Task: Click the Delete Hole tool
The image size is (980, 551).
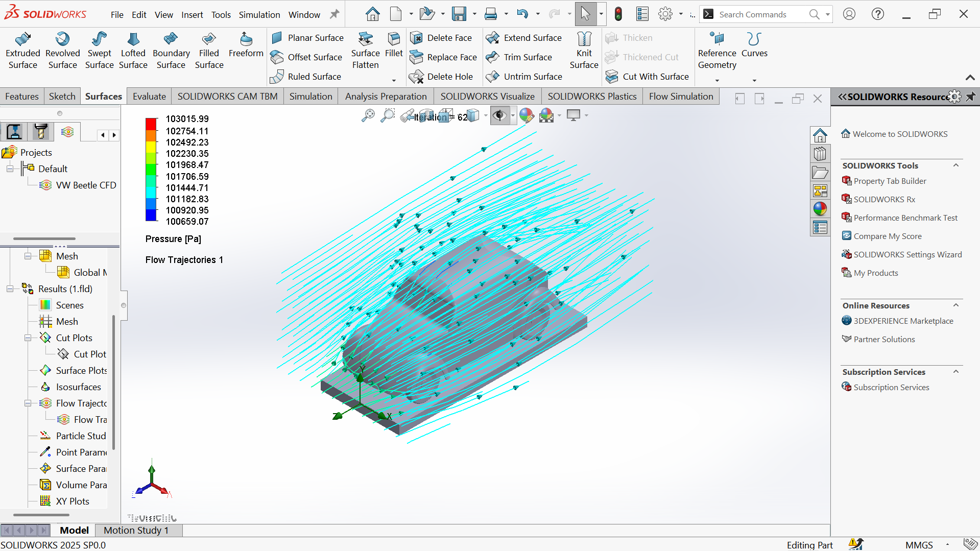Action: [442, 77]
